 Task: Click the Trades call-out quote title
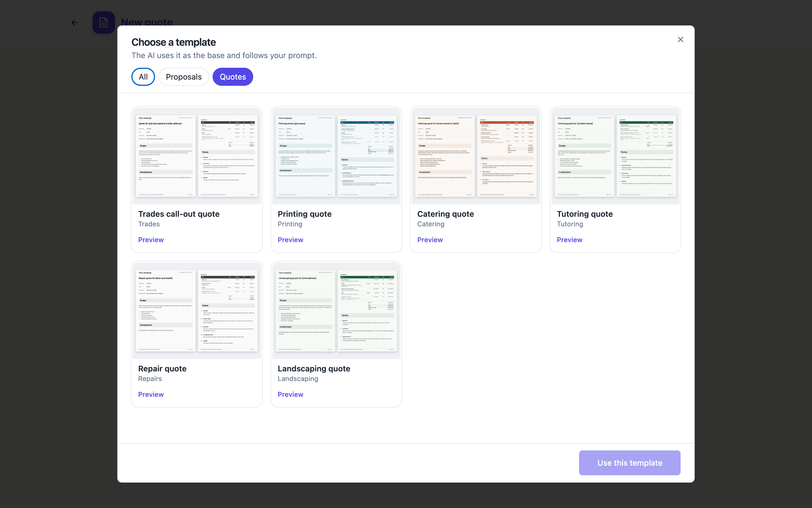pos(179,214)
